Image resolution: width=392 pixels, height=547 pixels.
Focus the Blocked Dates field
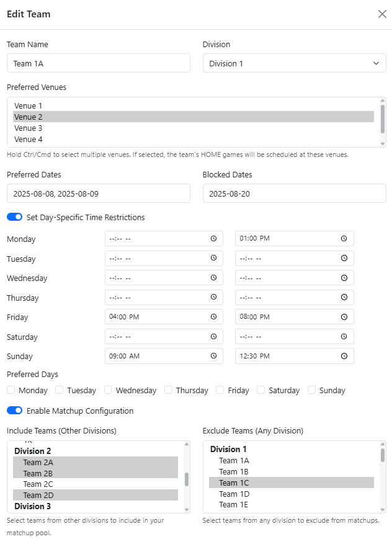click(294, 193)
